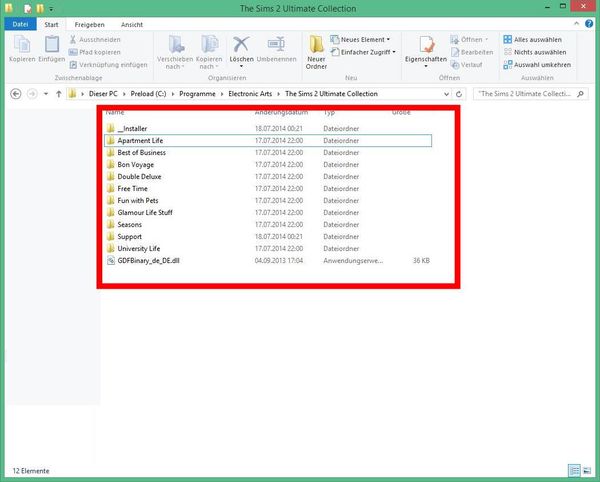Screen dimensions: 600x482
Task: Select the Seasons folder
Action: [x=268, y=225]
